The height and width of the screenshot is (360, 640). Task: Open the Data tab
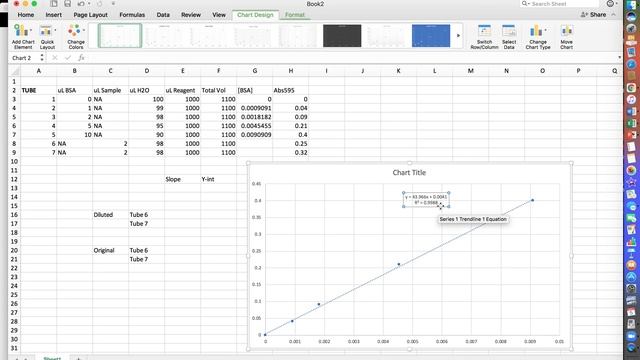coord(163,15)
